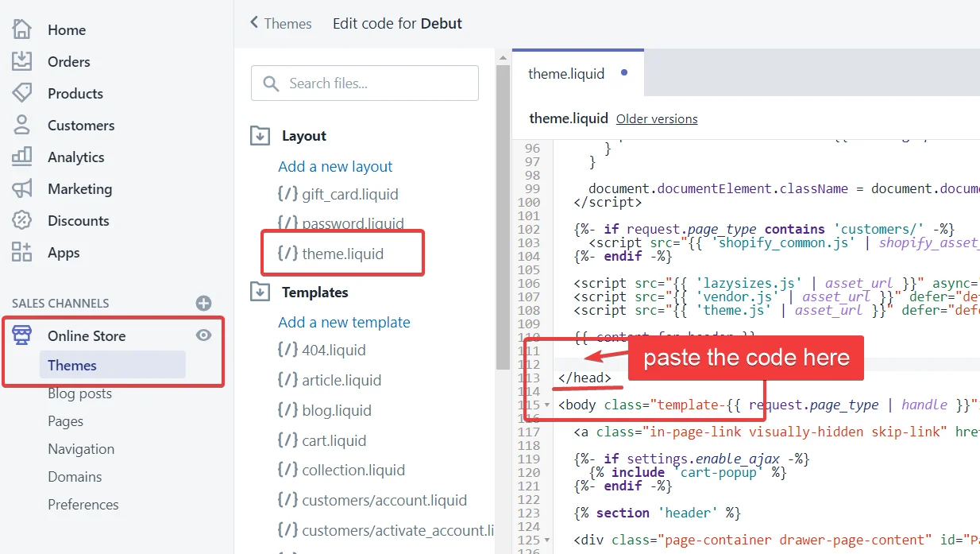Click the Search files input field
The image size is (980, 554).
point(365,83)
